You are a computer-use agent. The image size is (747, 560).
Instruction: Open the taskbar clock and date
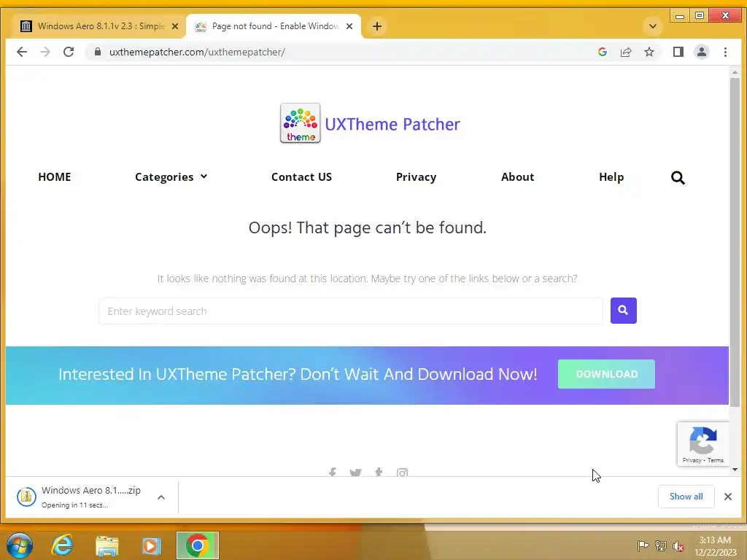click(715, 546)
